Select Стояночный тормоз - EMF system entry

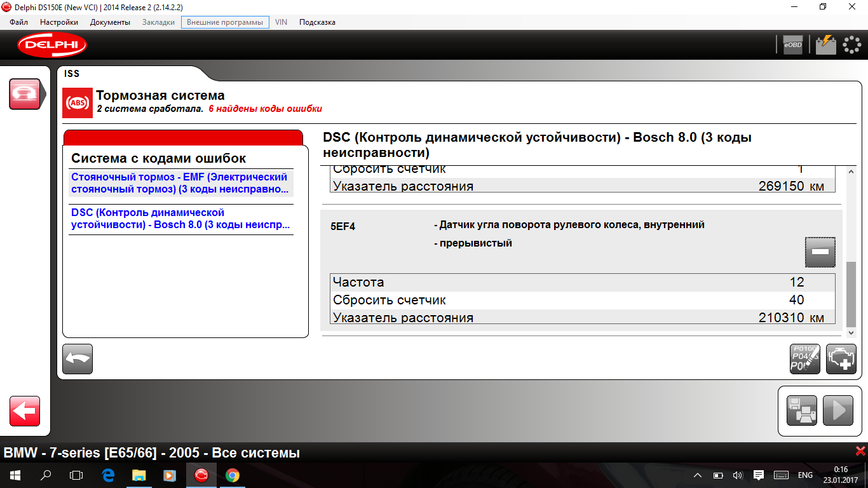pos(181,183)
